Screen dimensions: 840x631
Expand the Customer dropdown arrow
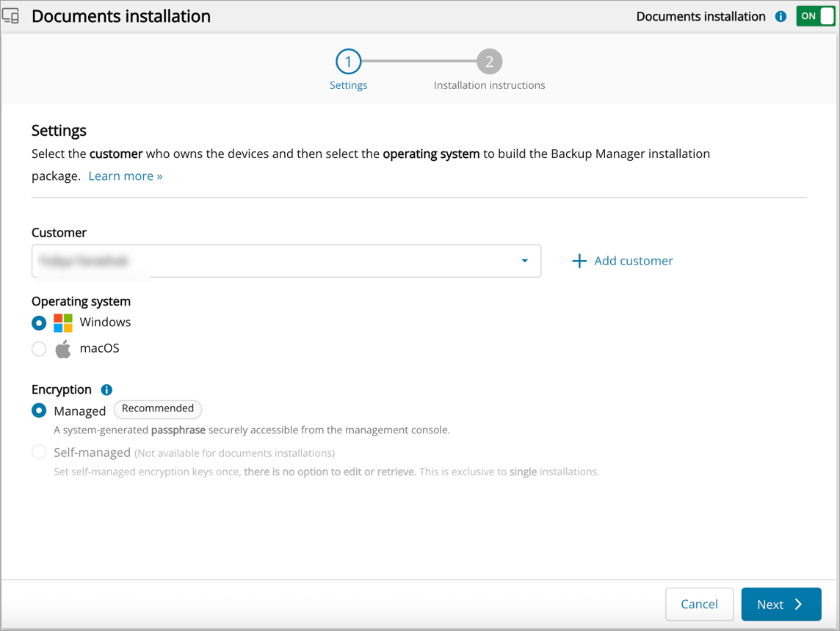point(524,261)
